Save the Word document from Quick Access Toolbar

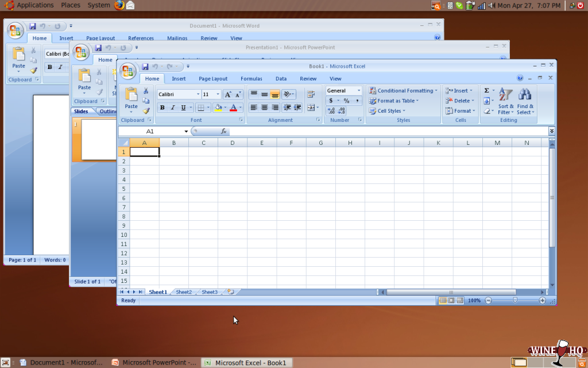coord(33,26)
